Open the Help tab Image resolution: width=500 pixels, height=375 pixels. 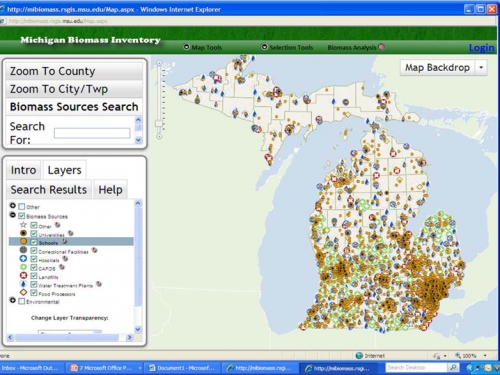[110, 190]
